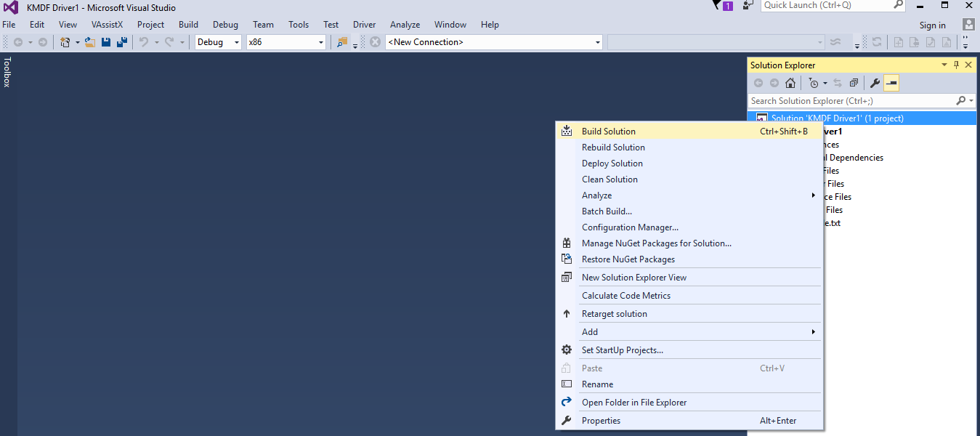
Task: Select Retarget solution
Action: [689, 314]
